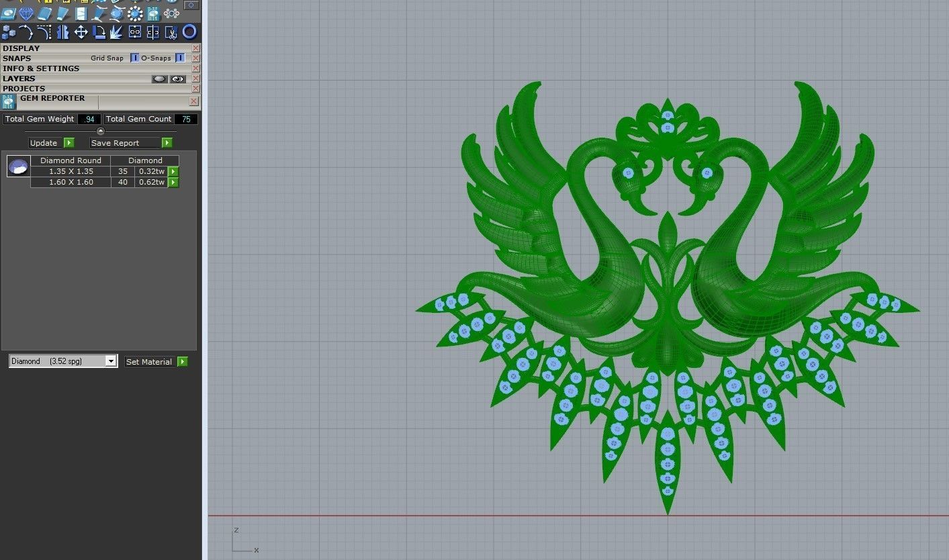This screenshot has width=949, height=560.
Task: Close the GEM REPORTER panel
Action: pyautogui.click(x=194, y=101)
